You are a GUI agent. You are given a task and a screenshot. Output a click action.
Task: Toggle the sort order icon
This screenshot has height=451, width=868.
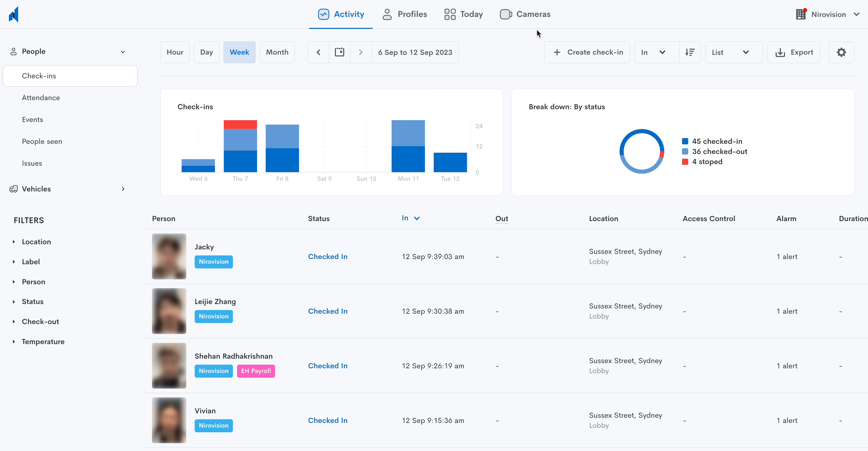click(x=690, y=52)
